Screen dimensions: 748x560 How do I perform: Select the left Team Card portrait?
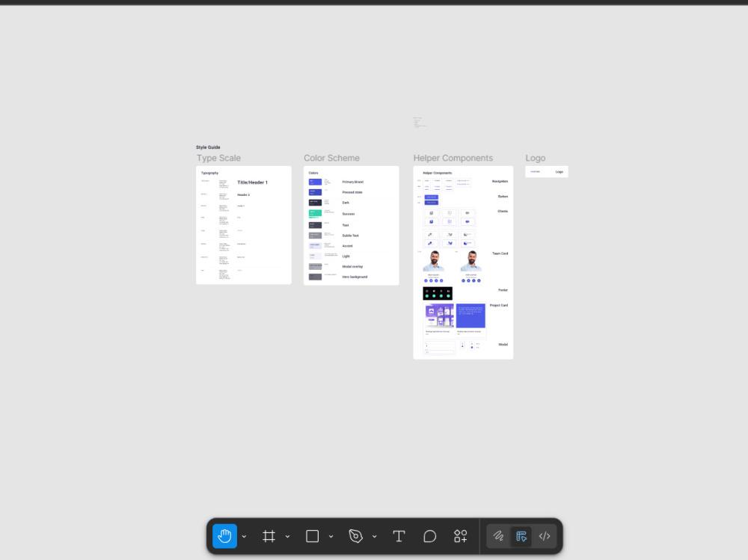434,261
